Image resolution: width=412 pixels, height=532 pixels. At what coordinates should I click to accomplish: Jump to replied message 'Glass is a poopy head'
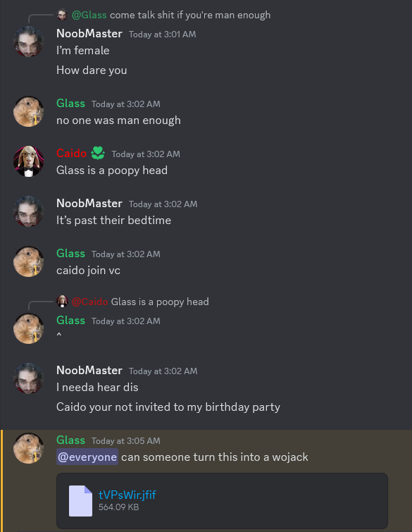(x=160, y=302)
